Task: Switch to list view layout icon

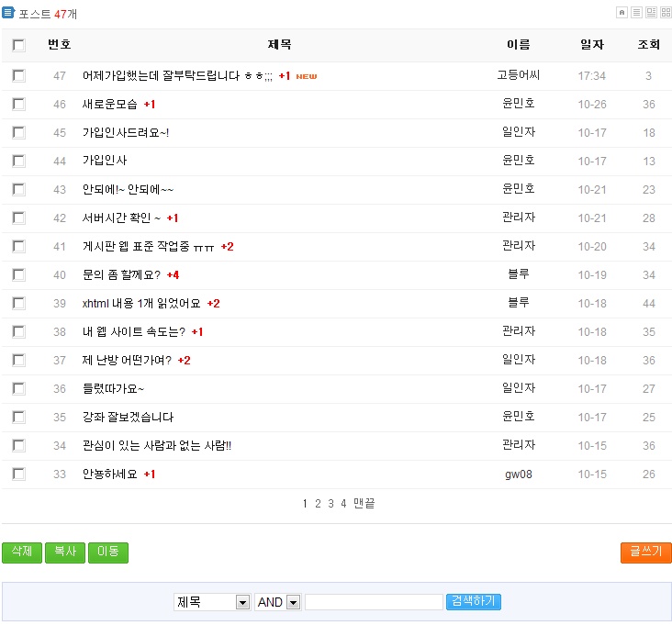Action: (636, 13)
